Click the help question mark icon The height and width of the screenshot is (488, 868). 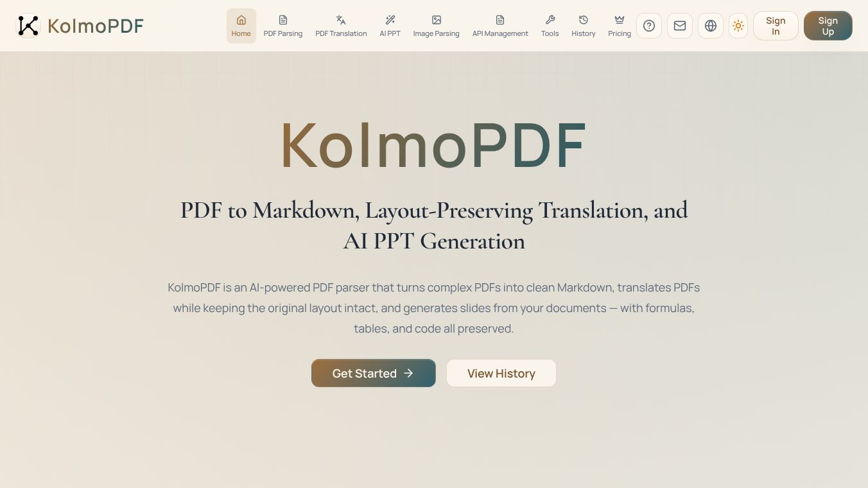coord(649,26)
